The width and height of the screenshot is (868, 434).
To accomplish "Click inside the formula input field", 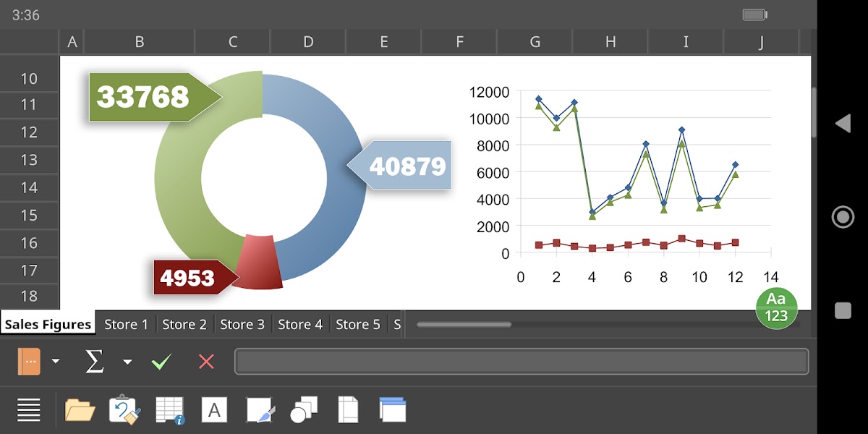I will click(x=521, y=362).
